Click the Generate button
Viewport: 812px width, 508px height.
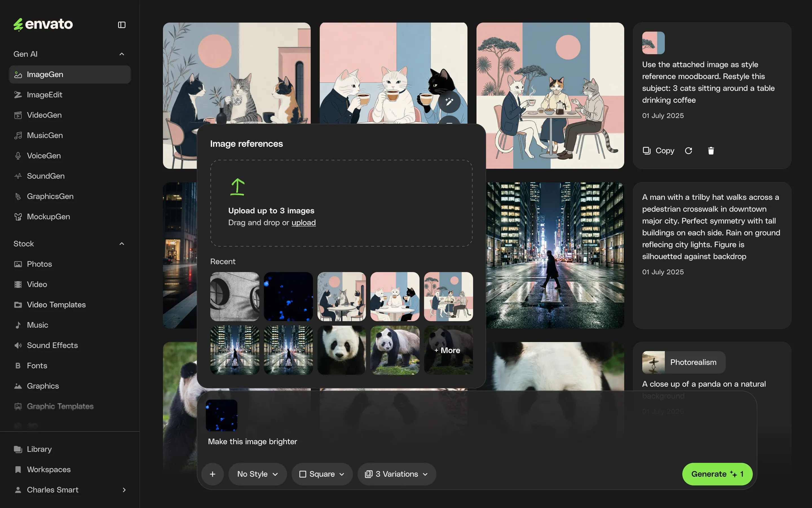coord(717,474)
